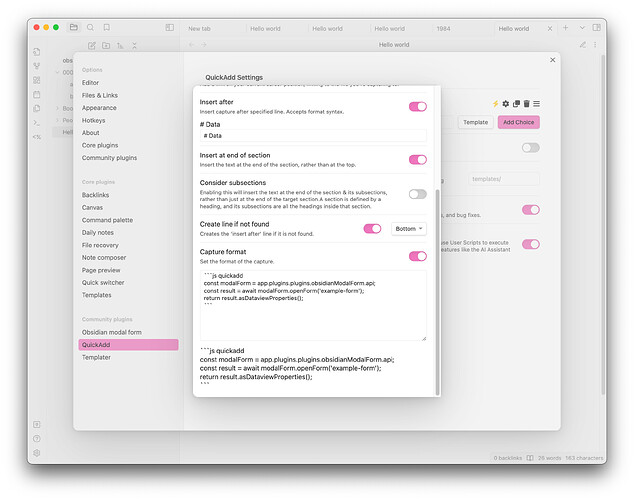Navigate back with the left arrow
Screen dimensions: 634x500
pos(192,44)
